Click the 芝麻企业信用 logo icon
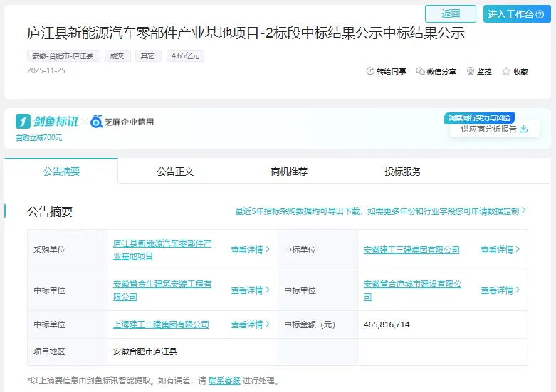 96,122
